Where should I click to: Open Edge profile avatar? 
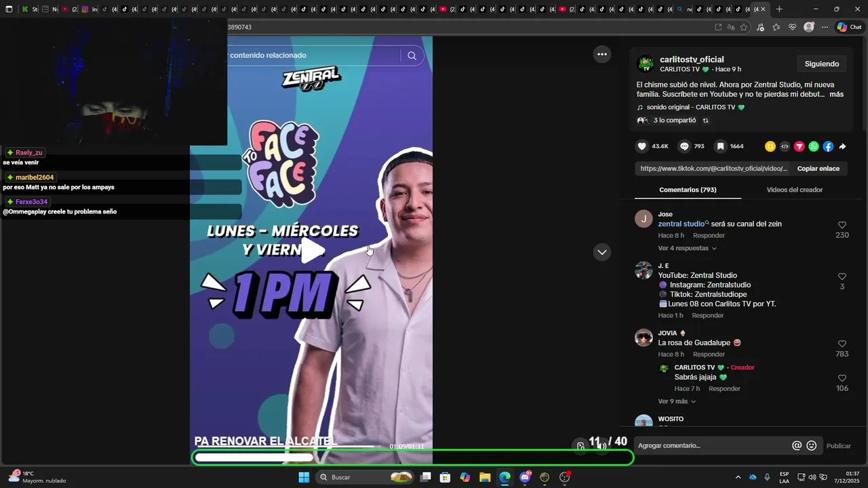tap(808, 27)
